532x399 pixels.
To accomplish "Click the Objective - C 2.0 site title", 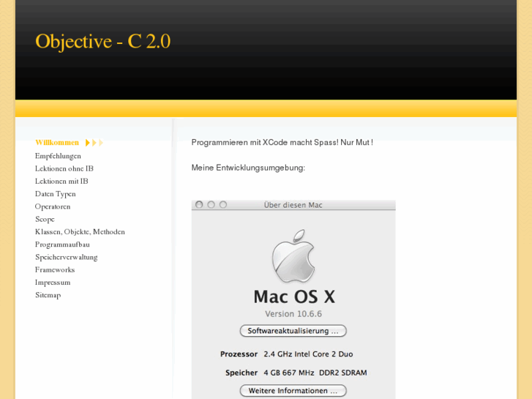I will click(x=102, y=42).
